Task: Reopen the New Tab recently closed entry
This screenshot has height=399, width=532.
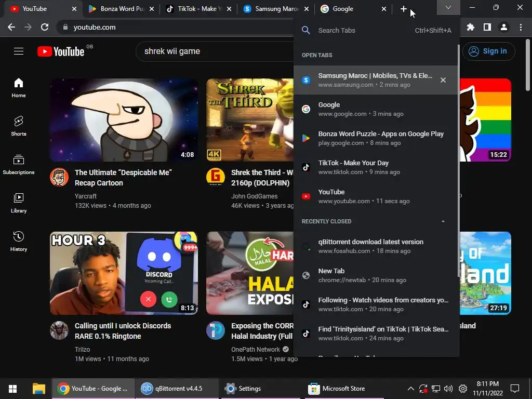Action: (x=376, y=275)
